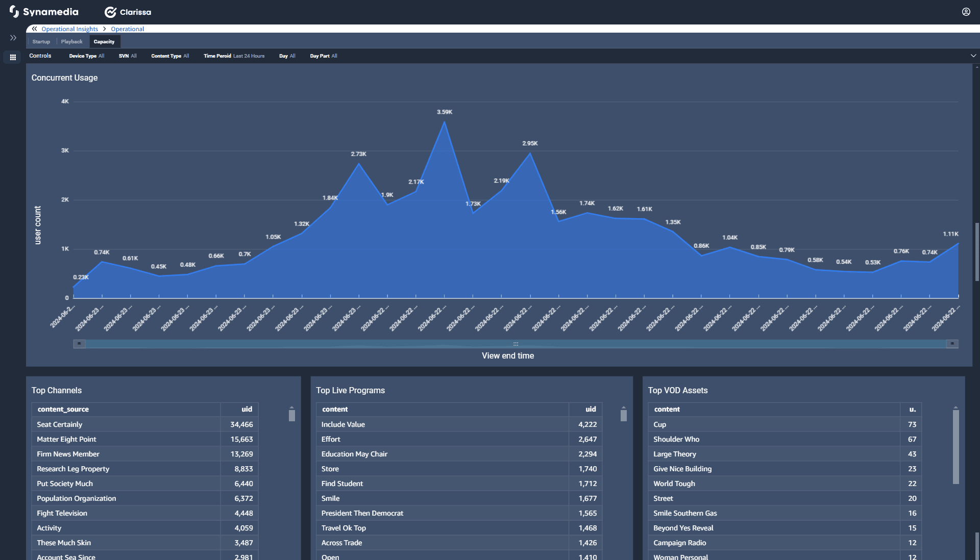This screenshot has width=980, height=560.
Task: Open the Day Part filter
Action: tap(323, 56)
